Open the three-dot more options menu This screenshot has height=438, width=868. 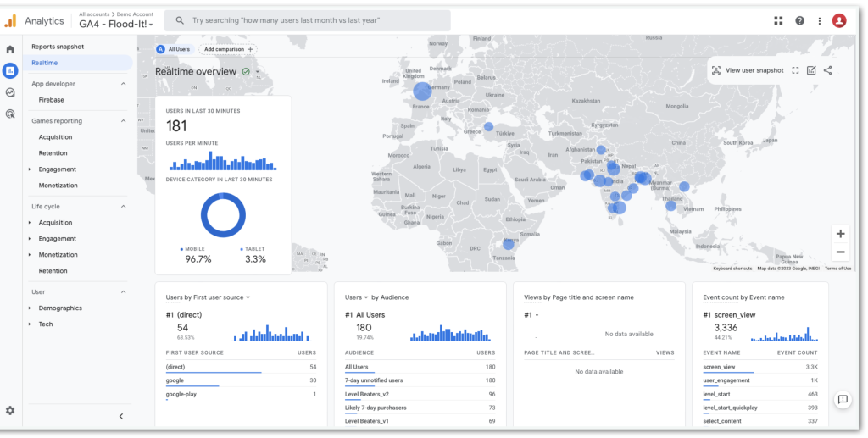click(x=820, y=21)
